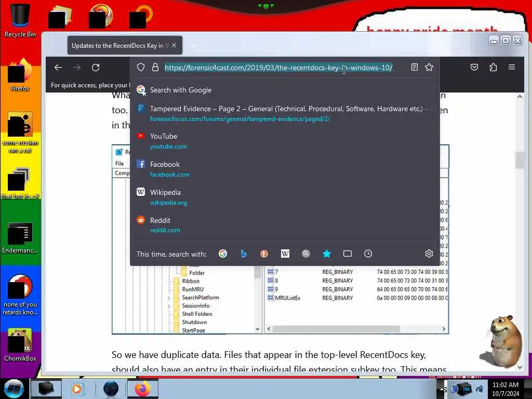The width and height of the screenshot is (532, 399).
Task: Search this time with Google icon
Action: tap(223, 254)
